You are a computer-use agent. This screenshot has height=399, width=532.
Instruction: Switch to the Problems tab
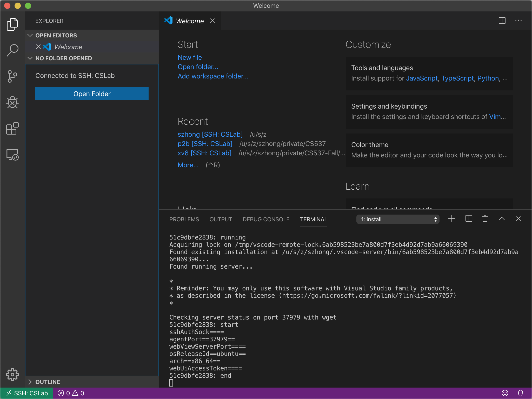[184, 219]
